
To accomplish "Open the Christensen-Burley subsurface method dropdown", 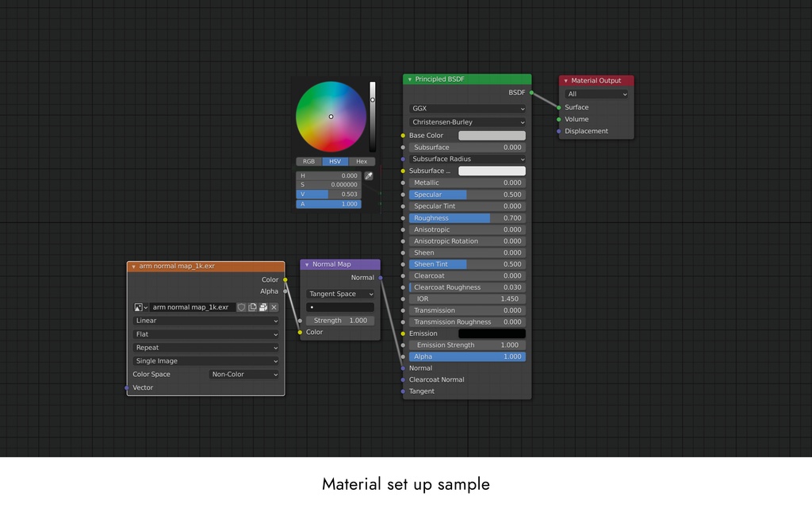I will [x=467, y=122].
